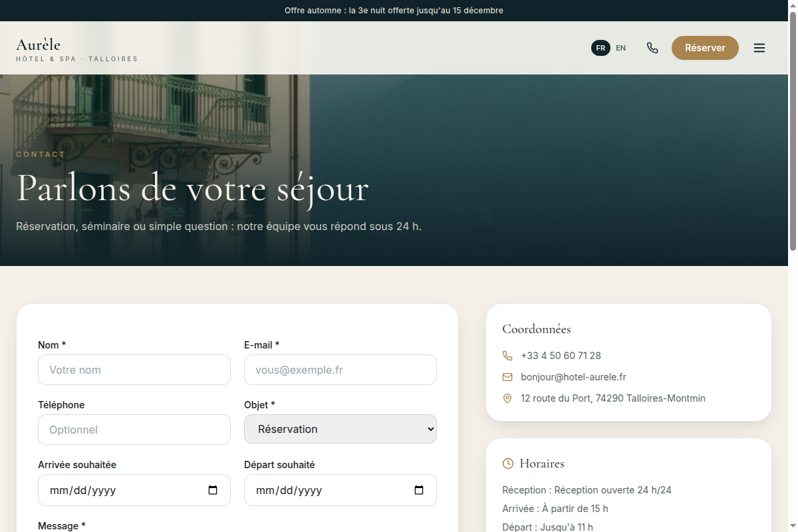The image size is (798, 532).
Task: Click the Téléphone input field
Action: (x=134, y=430)
